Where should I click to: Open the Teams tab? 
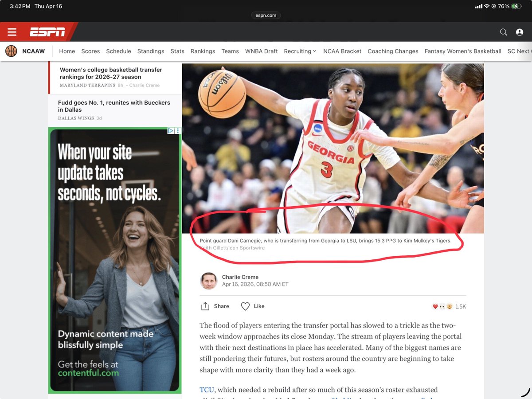click(230, 51)
